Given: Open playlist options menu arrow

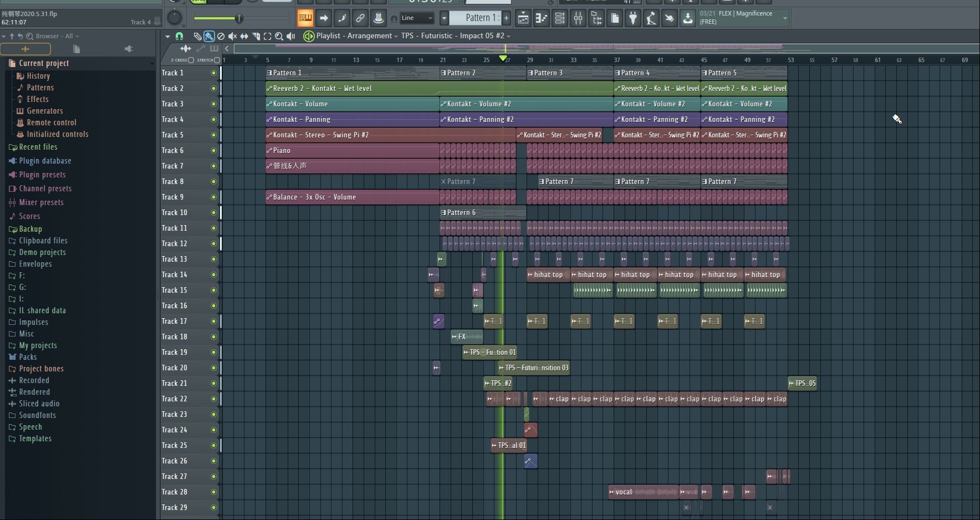Looking at the screenshot, I should (x=167, y=36).
